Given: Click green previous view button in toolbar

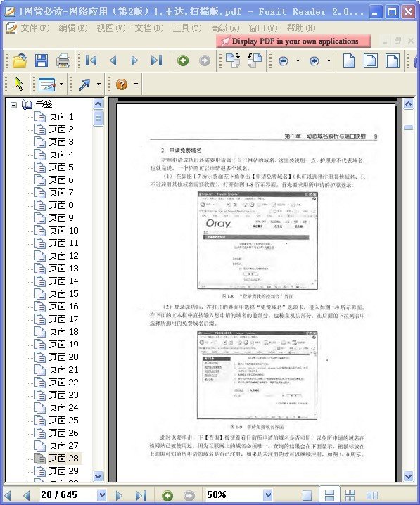Looking at the screenshot, I should coord(183,60).
